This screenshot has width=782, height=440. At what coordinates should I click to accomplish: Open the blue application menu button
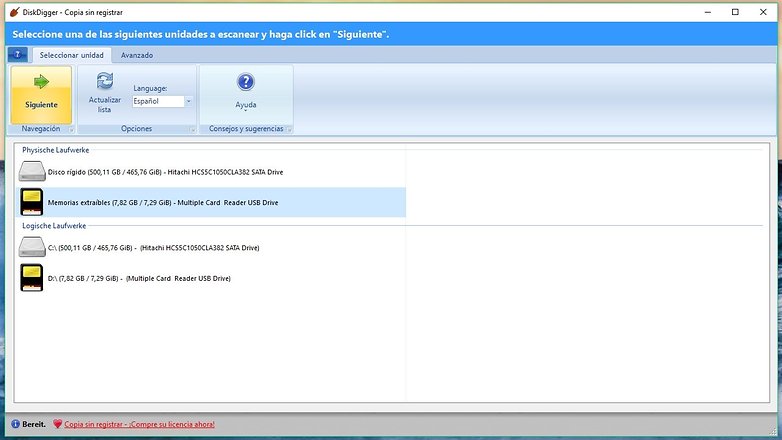click(x=17, y=55)
